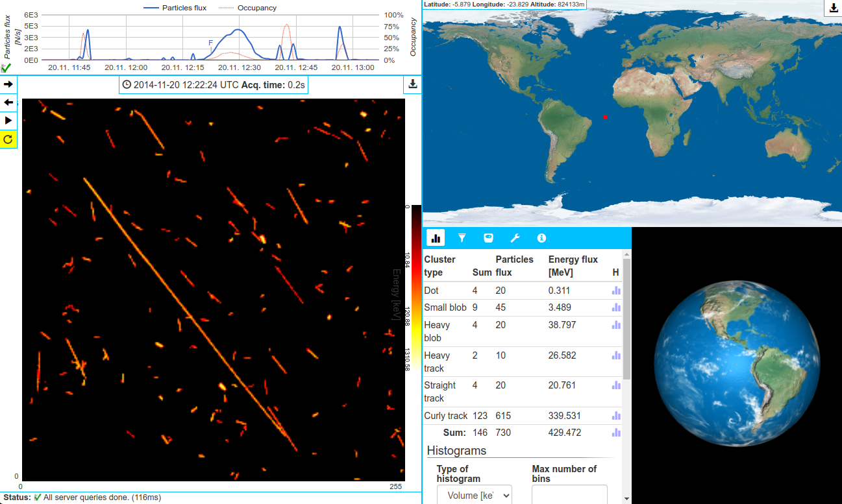The height and width of the screenshot is (504, 842).
Task: Open the statistics bar-chart tab
Action: (x=436, y=238)
